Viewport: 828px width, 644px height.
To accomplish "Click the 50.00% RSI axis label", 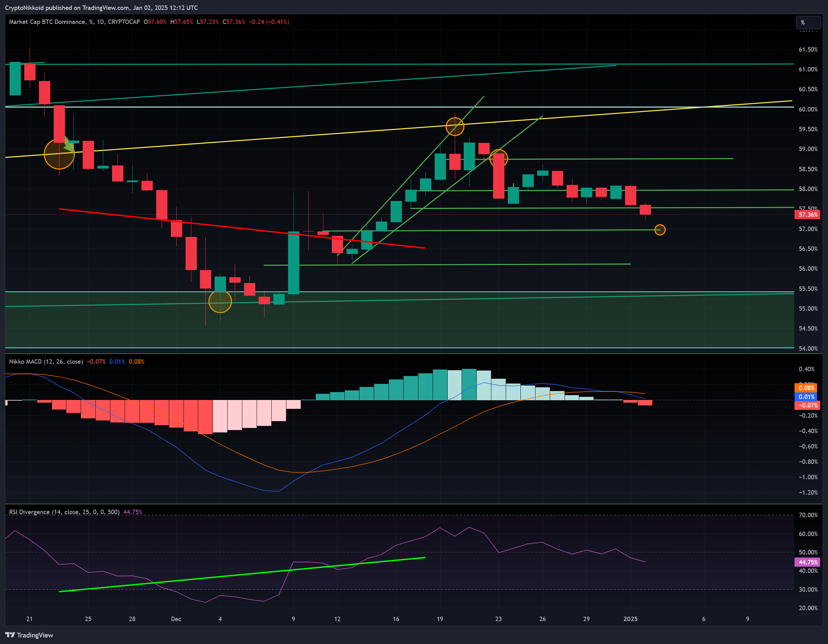I will (x=808, y=552).
